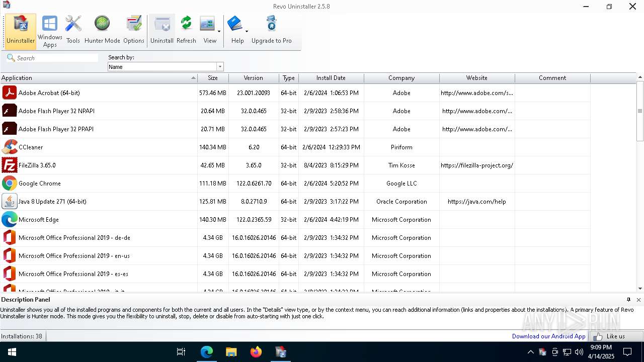Click Java website https://java.com/help
This screenshot has height=362, width=644.
[x=477, y=202]
